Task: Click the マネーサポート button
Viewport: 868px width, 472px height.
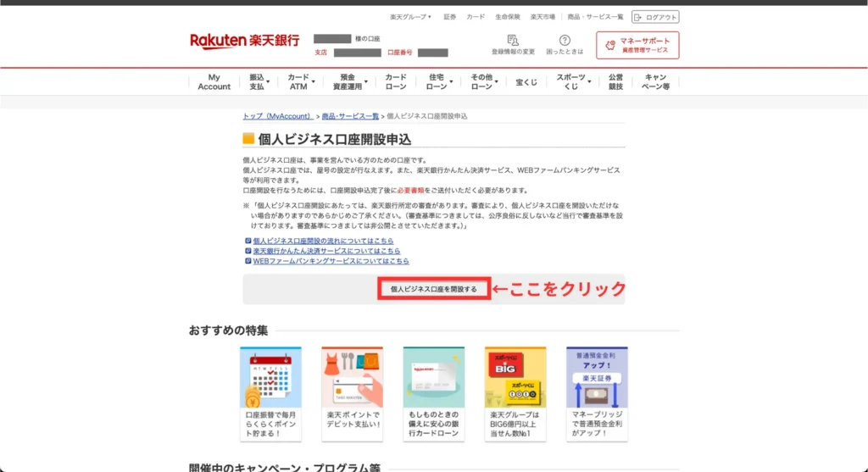Action: 637,45
